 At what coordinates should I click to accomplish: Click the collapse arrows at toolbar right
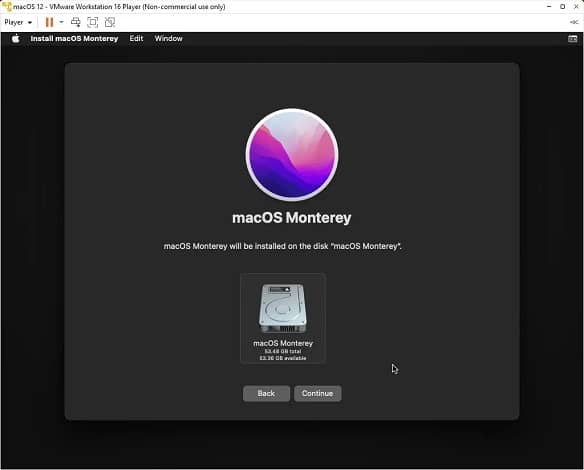[x=574, y=22]
